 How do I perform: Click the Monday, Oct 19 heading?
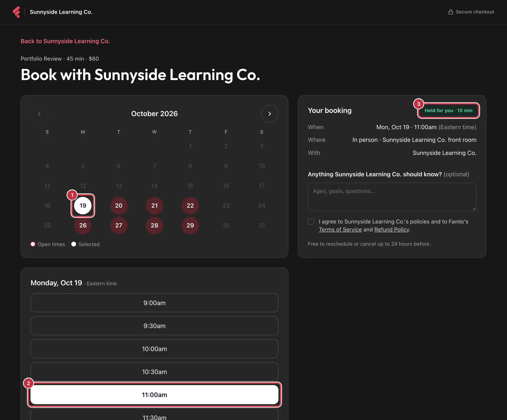[56, 283]
